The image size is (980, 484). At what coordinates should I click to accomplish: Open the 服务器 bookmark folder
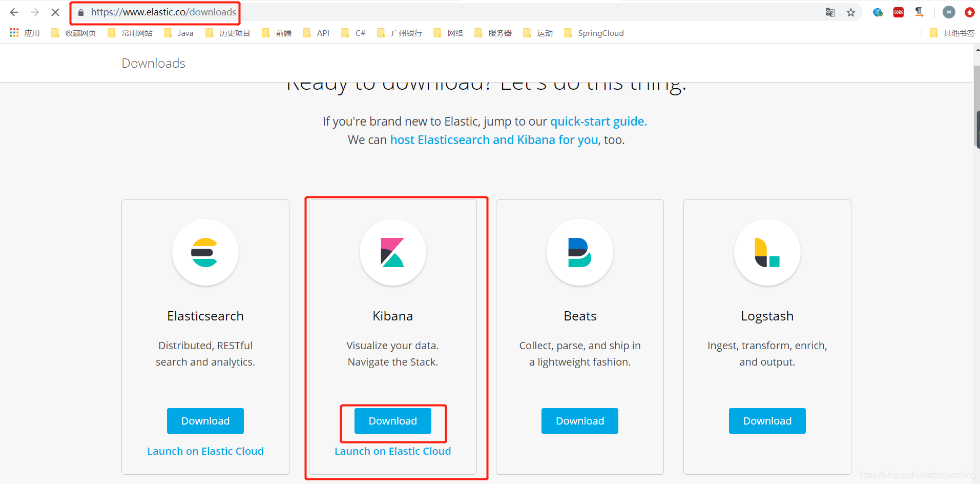click(x=493, y=33)
